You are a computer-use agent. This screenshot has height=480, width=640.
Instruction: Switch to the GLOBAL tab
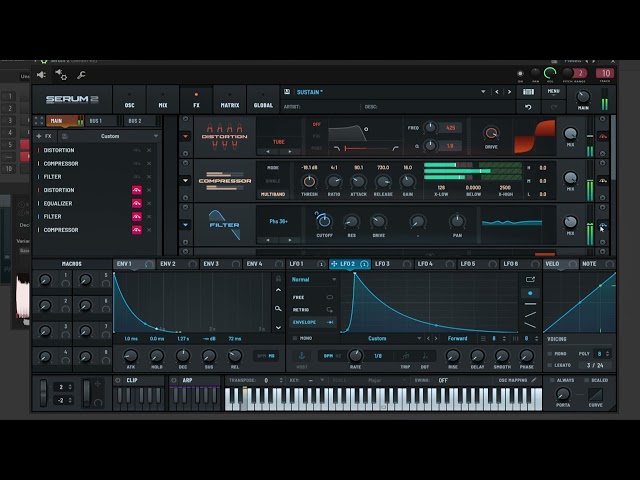tap(263, 100)
